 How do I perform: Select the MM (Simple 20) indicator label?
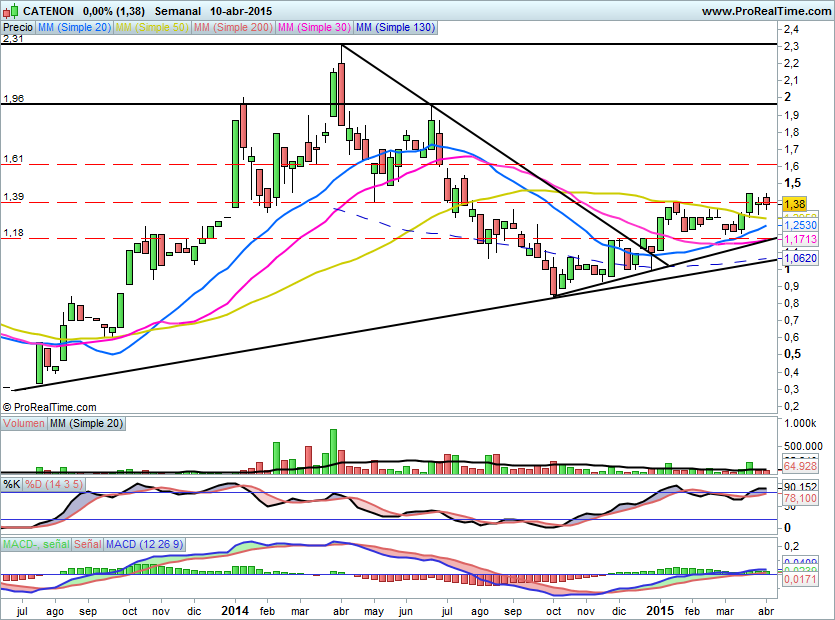(74, 28)
